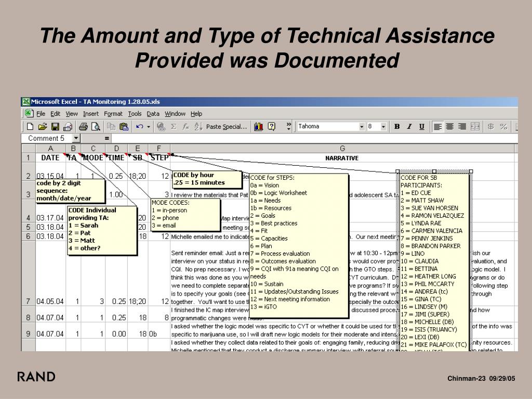Click the Excel icon in the title bar
The image size is (532, 399).
coord(26,101)
